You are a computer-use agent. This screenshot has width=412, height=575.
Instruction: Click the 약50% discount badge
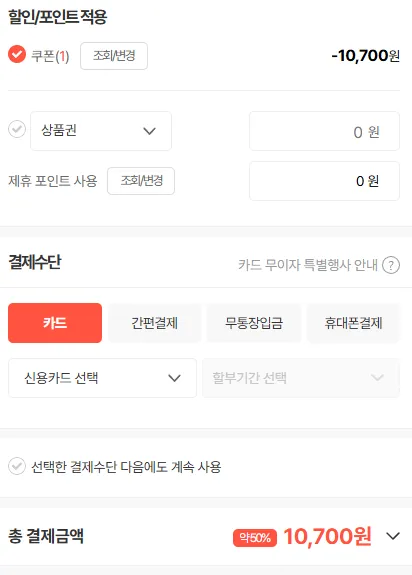pos(255,538)
